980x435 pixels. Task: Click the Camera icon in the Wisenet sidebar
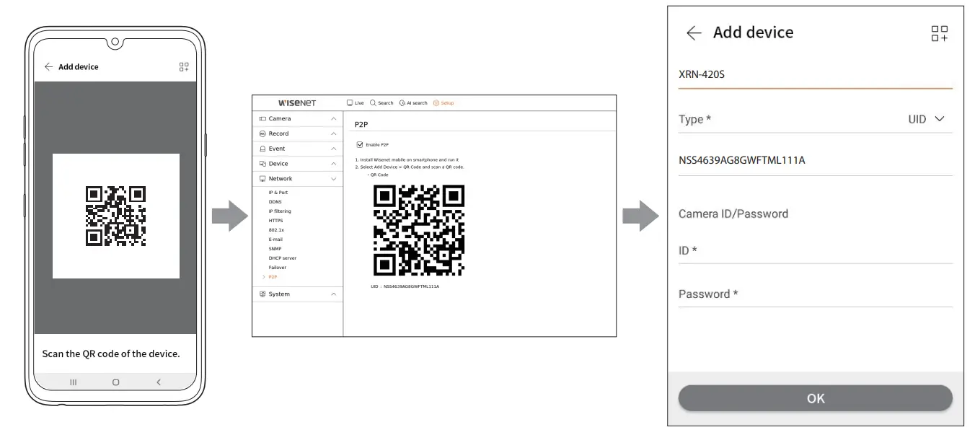coord(262,118)
